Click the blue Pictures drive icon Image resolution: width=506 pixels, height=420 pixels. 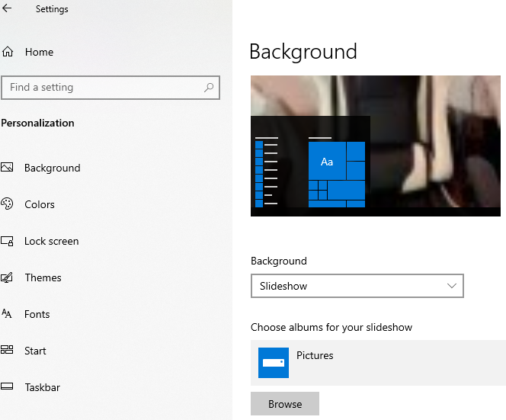coord(274,363)
